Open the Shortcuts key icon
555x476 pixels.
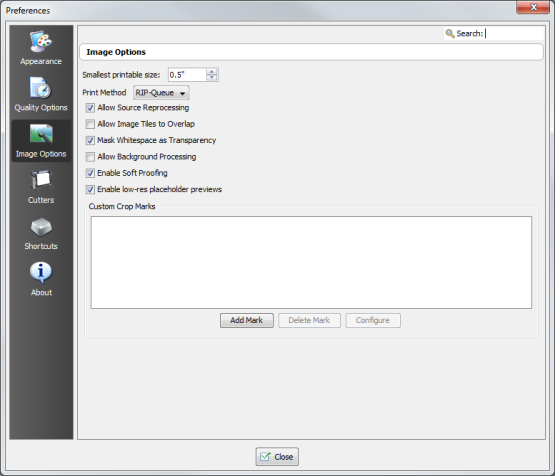pyautogui.click(x=41, y=226)
